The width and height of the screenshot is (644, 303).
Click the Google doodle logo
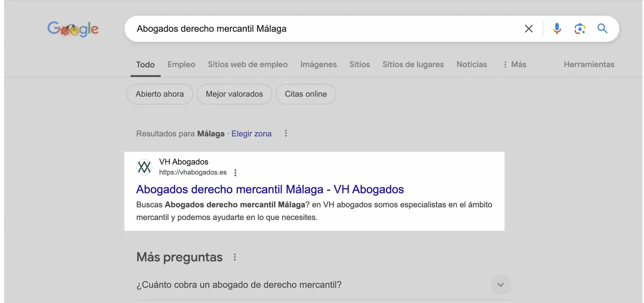click(x=73, y=29)
